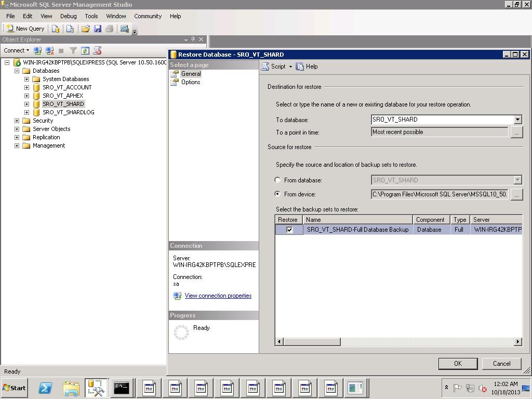Open the View menu
532x399 pixels.
(46, 16)
